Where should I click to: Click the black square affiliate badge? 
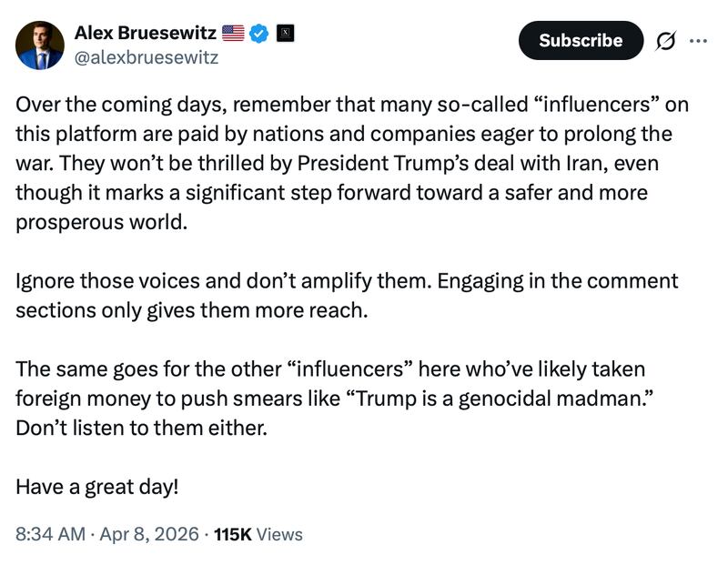pos(284,30)
